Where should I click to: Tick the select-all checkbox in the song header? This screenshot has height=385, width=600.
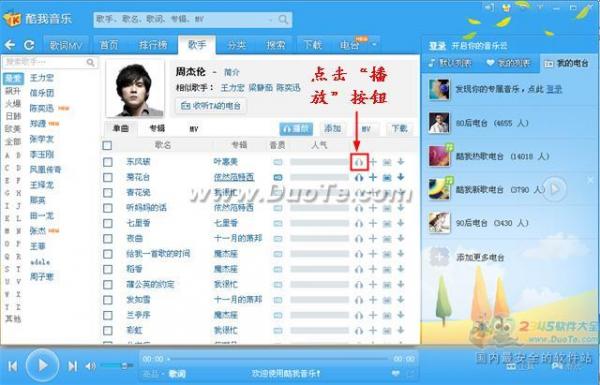tap(108, 145)
